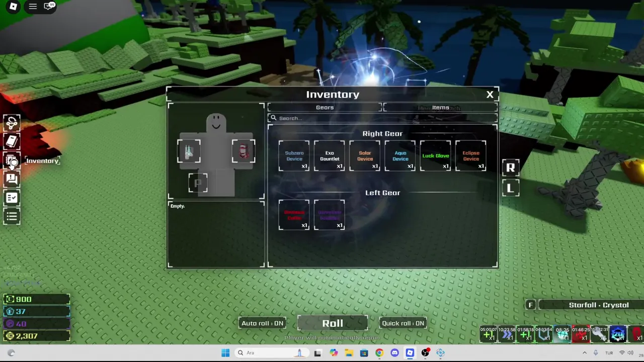This screenshot has height=362, width=644.
Task: Open Roblox chat icon with 99 badge
Action: point(49,7)
